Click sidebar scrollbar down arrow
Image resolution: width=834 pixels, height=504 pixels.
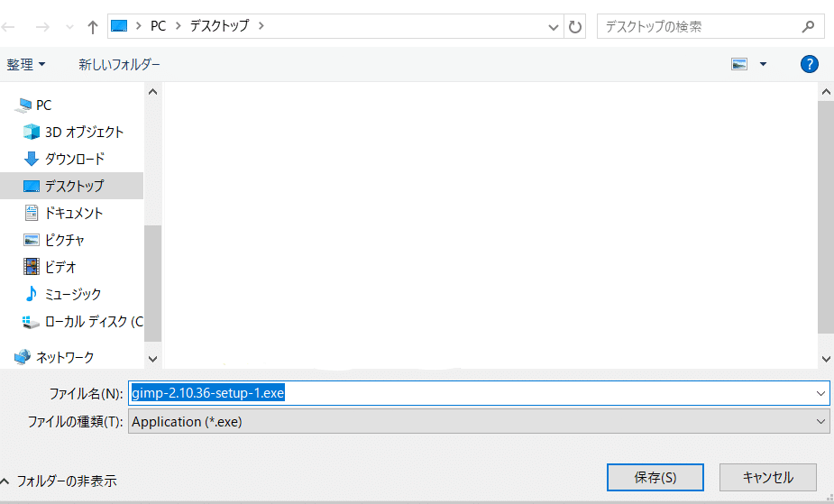tap(152, 360)
